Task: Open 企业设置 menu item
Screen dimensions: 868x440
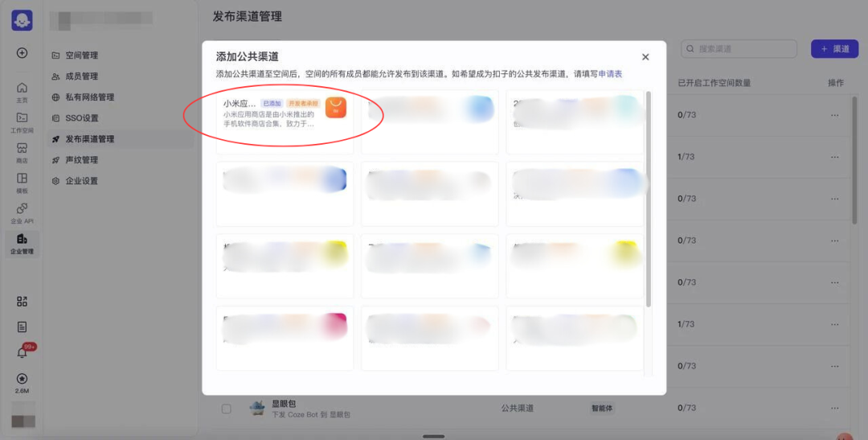Action: pyautogui.click(x=82, y=181)
